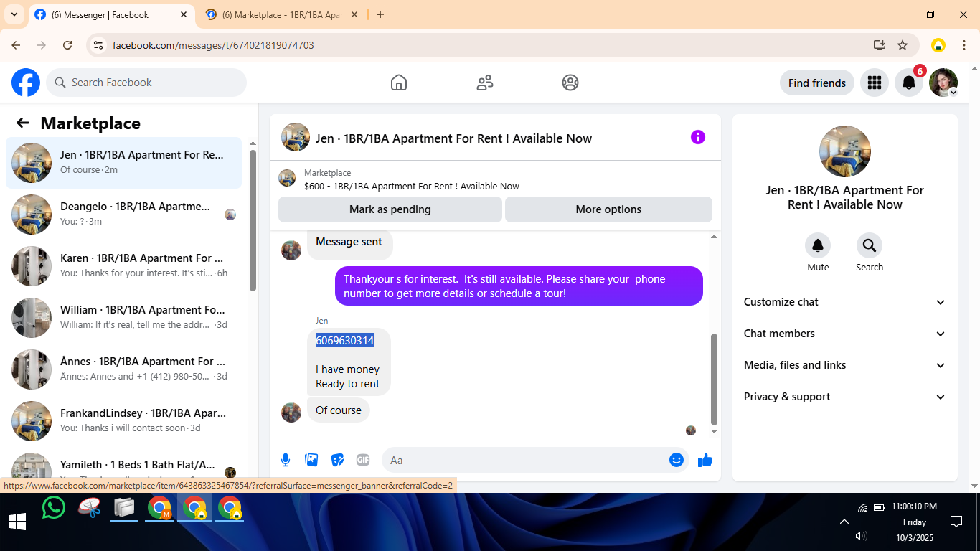Choose a GIF icon

pos(363,460)
